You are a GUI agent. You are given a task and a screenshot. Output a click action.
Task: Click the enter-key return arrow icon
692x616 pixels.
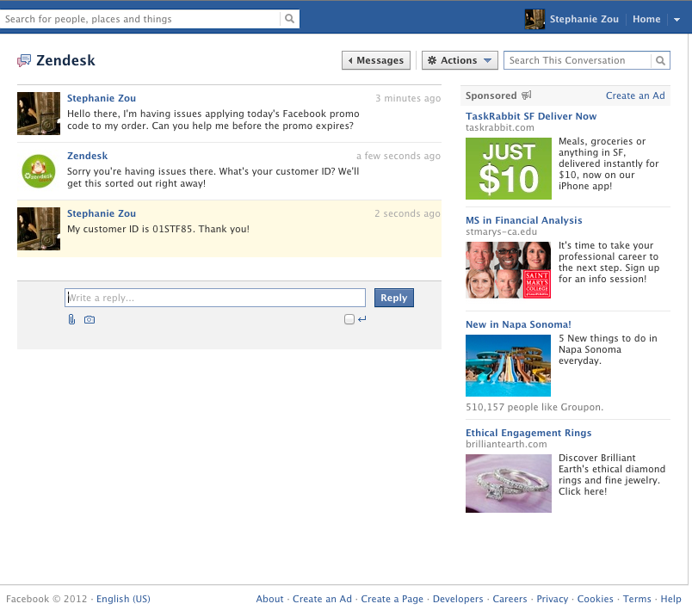pyautogui.click(x=361, y=319)
